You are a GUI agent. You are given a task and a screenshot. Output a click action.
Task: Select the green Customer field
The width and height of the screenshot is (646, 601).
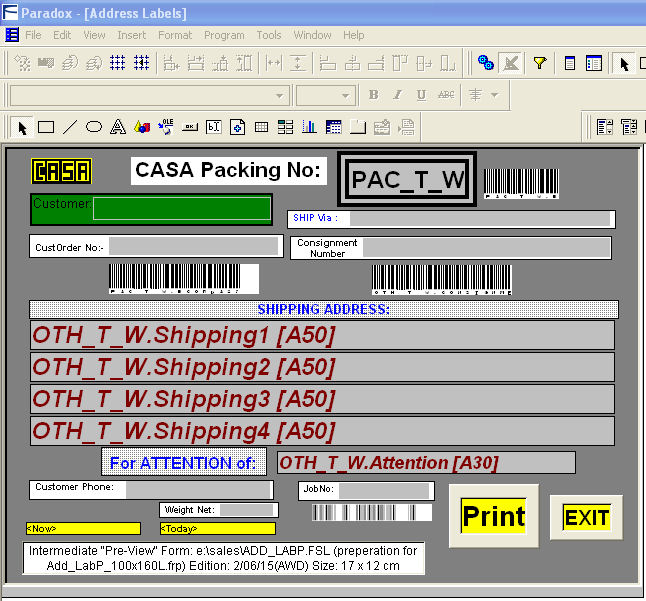[x=152, y=209]
